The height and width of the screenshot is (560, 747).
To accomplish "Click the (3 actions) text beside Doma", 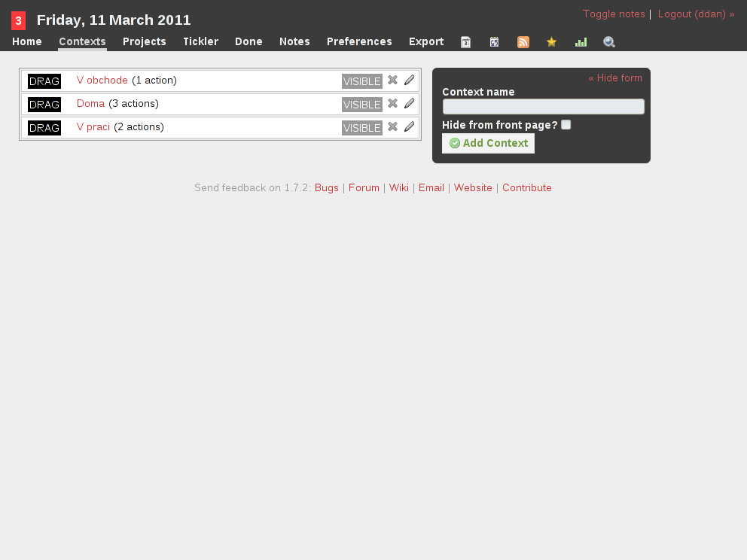I will (x=134, y=103).
